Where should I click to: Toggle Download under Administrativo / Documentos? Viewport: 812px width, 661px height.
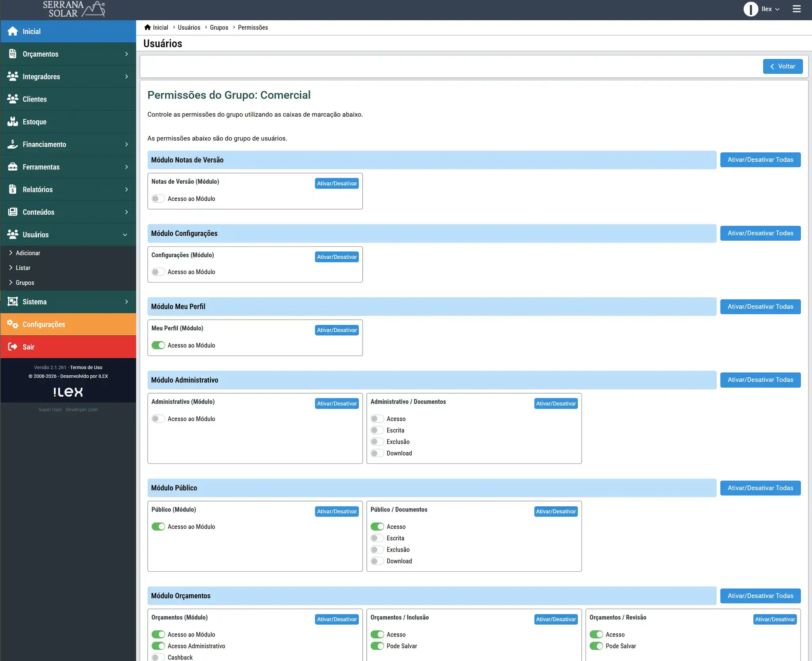(377, 453)
